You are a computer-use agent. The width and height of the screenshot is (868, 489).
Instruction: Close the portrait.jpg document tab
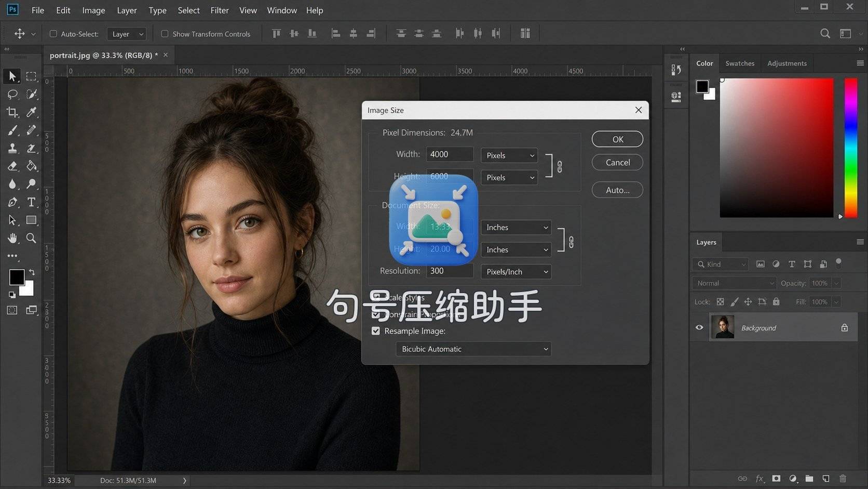pyautogui.click(x=166, y=55)
